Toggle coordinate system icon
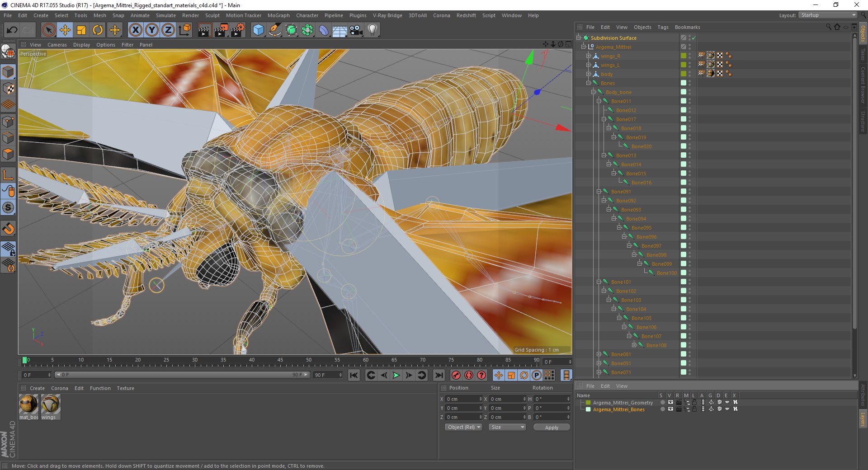Viewport: 868px width, 470px height. 185,30
